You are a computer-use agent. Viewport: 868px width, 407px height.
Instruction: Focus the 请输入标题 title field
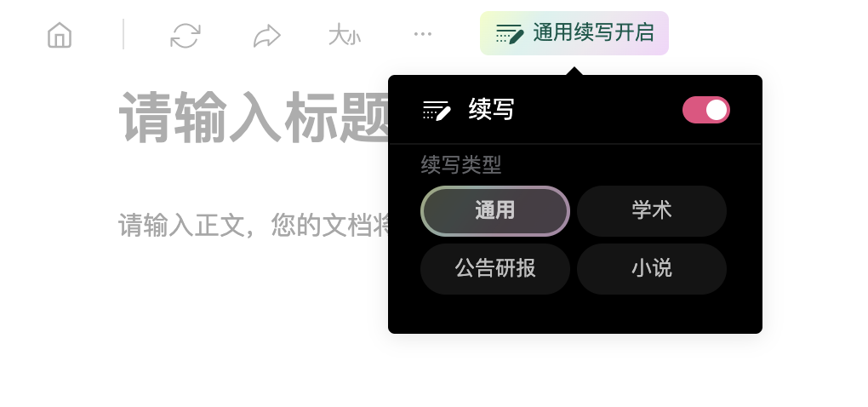point(254,117)
